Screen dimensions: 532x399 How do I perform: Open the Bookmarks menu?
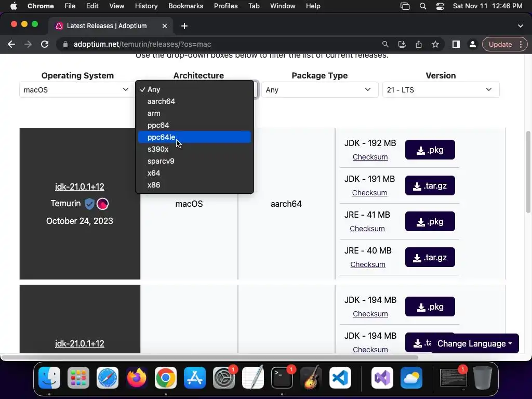click(185, 6)
